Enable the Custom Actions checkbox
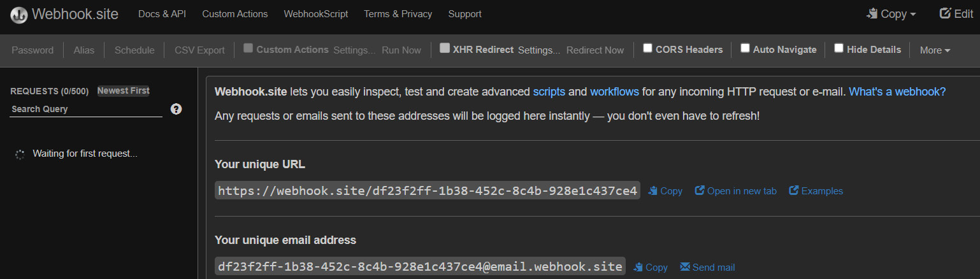 tap(249, 48)
